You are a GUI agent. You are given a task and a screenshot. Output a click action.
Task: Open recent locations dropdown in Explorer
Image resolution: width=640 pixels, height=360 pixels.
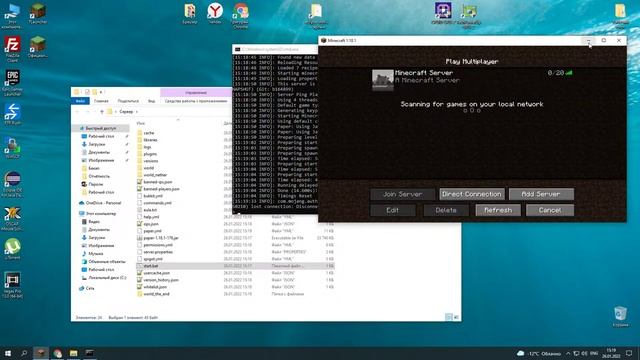tap(95, 111)
